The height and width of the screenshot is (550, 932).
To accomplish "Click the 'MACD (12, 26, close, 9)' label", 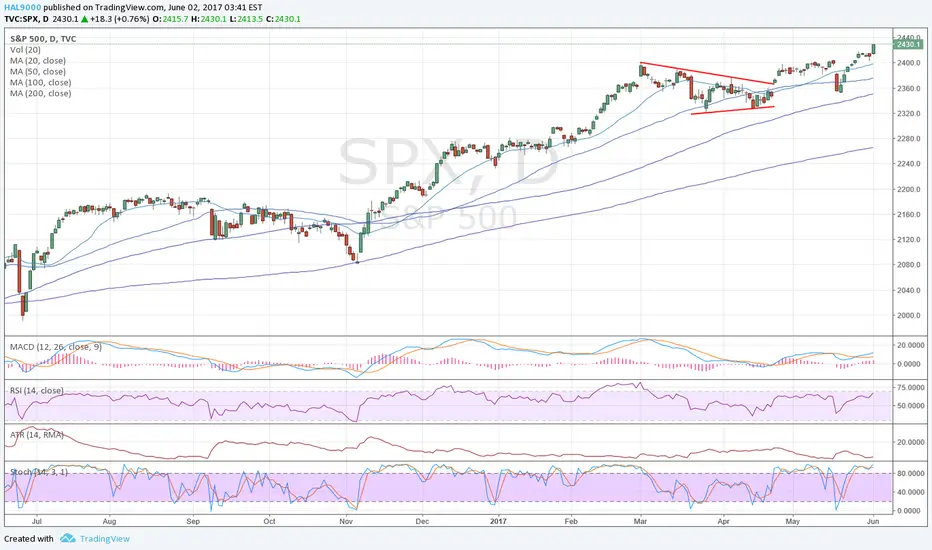I will [x=56, y=347].
